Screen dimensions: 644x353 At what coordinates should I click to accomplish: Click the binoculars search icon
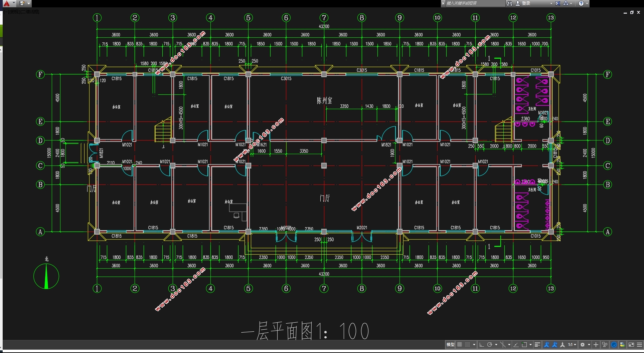pyautogui.click(x=510, y=3)
